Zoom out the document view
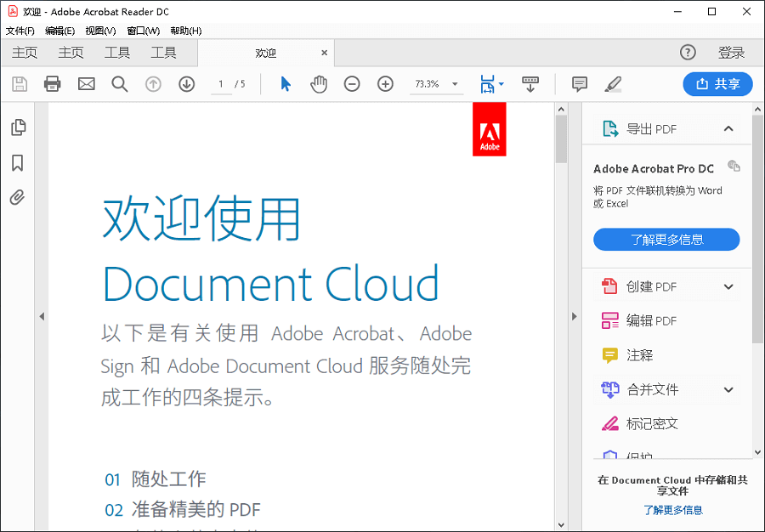 point(352,84)
